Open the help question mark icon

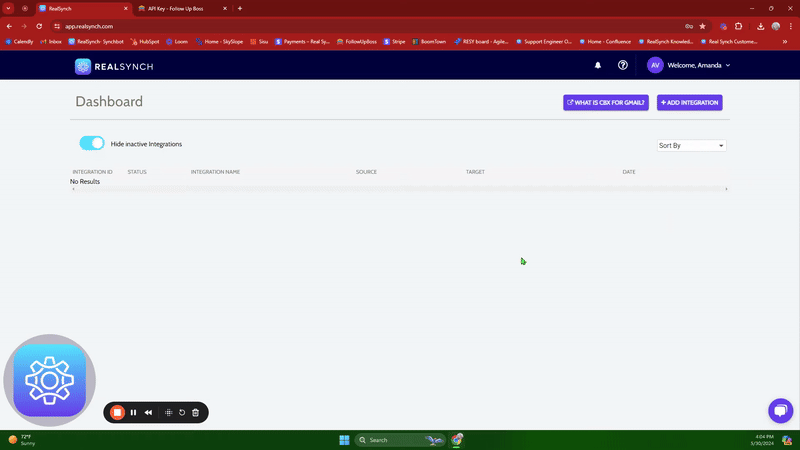pyautogui.click(x=623, y=65)
